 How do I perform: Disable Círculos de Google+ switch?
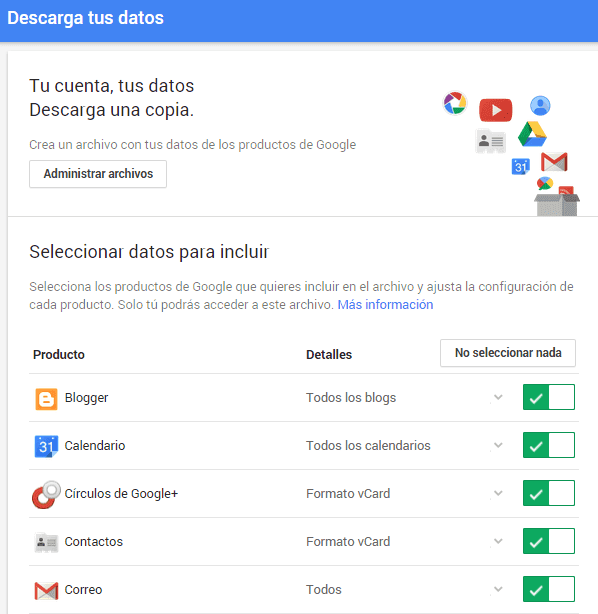549,493
